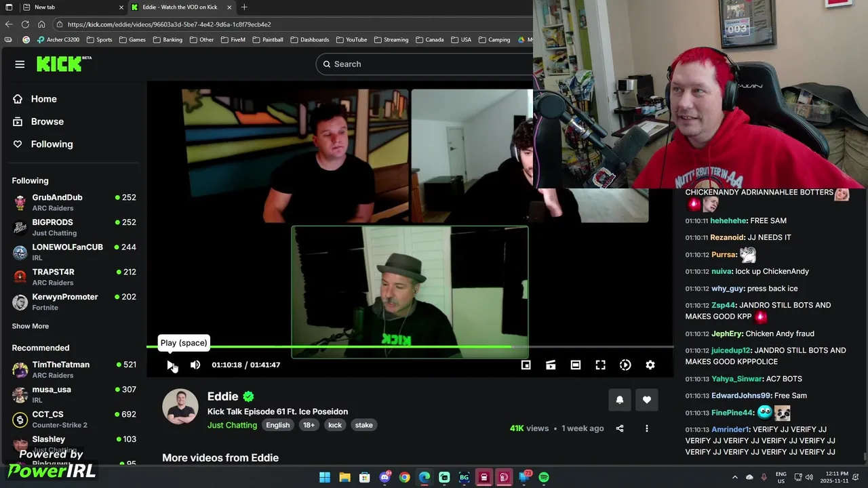Open the video player settings gear

650,365
